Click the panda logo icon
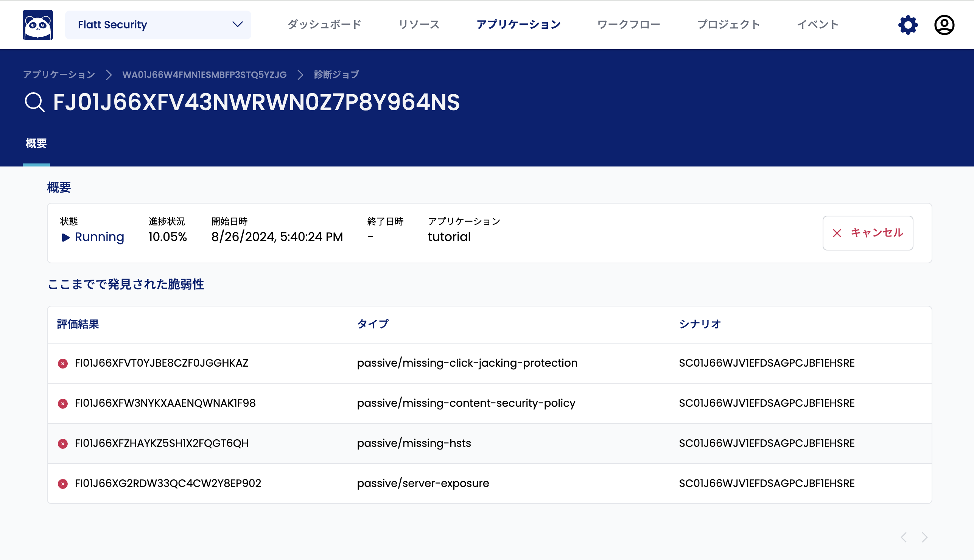 click(38, 25)
